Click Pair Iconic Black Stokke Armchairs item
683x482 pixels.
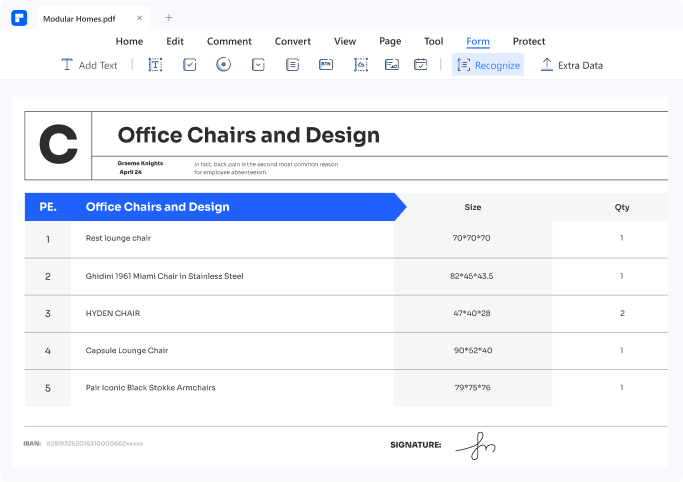coord(150,388)
